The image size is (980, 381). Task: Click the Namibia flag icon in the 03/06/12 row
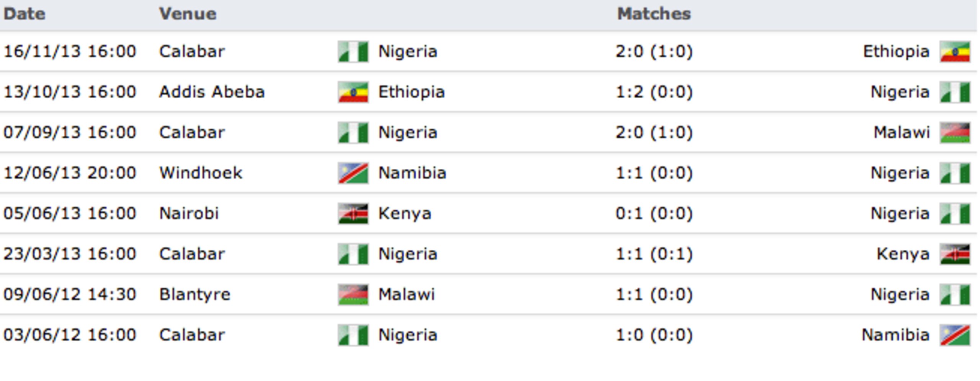955,335
